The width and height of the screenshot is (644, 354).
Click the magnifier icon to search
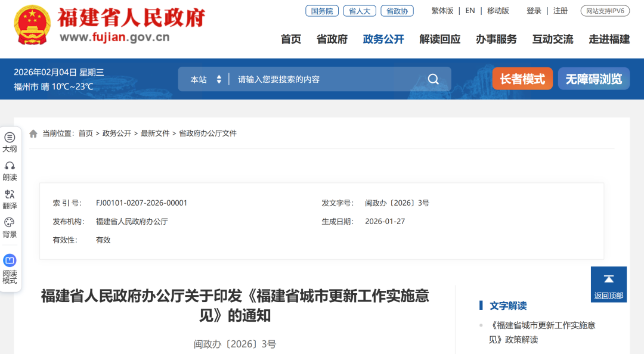433,79
